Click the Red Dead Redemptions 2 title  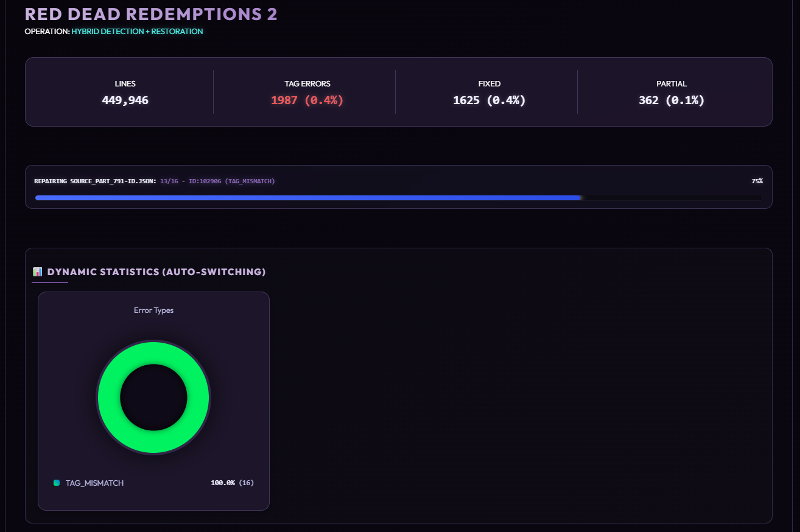pos(151,14)
